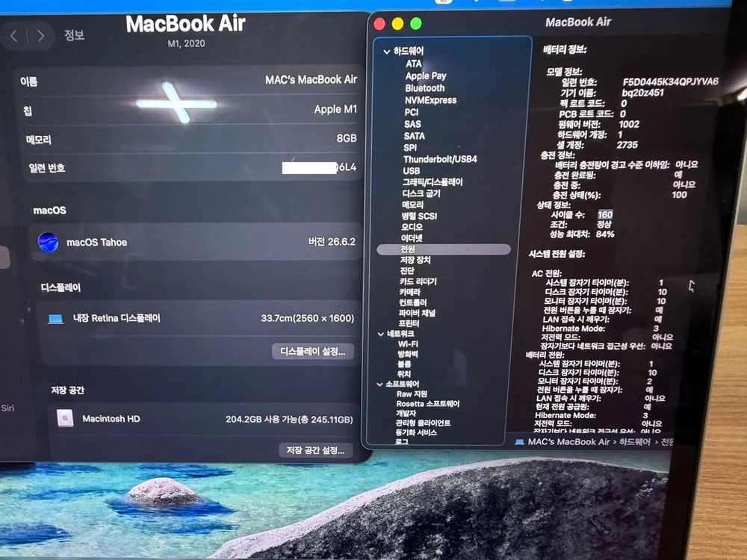Zoom the System Information window with green button

(x=416, y=23)
